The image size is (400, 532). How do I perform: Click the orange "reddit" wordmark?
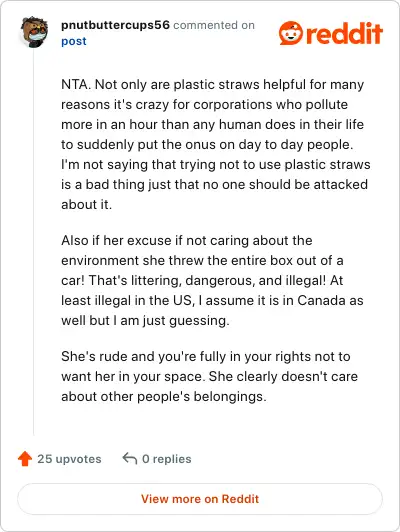pos(344,33)
